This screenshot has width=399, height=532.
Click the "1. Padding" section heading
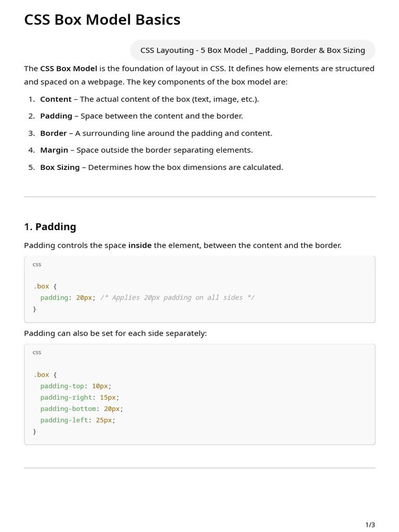tap(50, 227)
